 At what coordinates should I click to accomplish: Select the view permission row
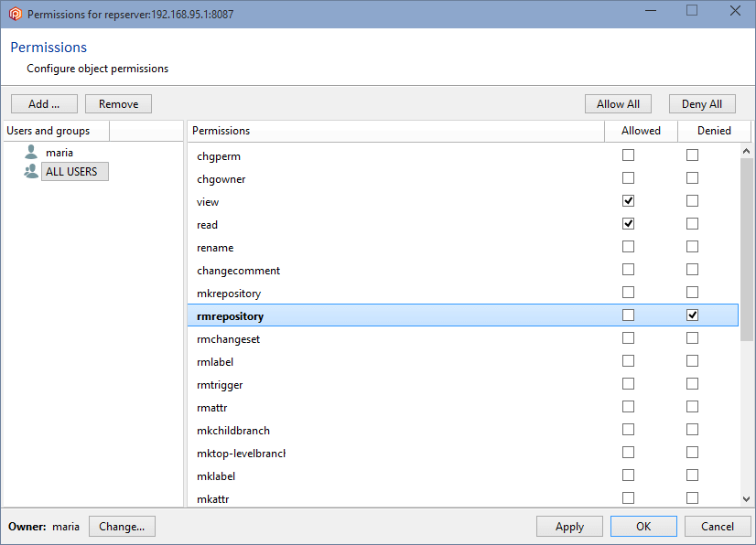(463, 201)
